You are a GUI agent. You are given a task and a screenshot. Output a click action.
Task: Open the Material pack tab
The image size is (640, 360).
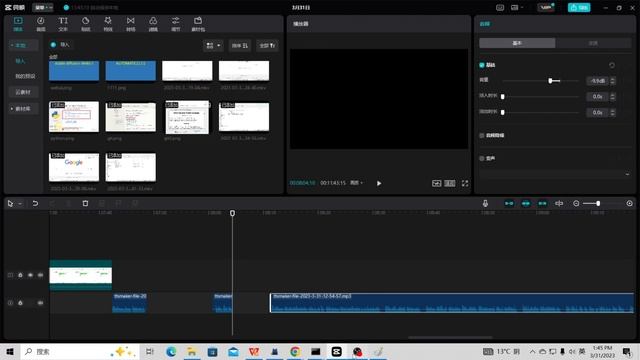point(198,24)
